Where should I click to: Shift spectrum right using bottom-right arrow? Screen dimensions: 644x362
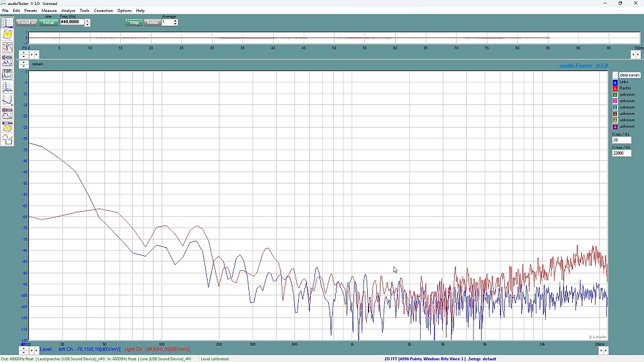coord(606,351)
